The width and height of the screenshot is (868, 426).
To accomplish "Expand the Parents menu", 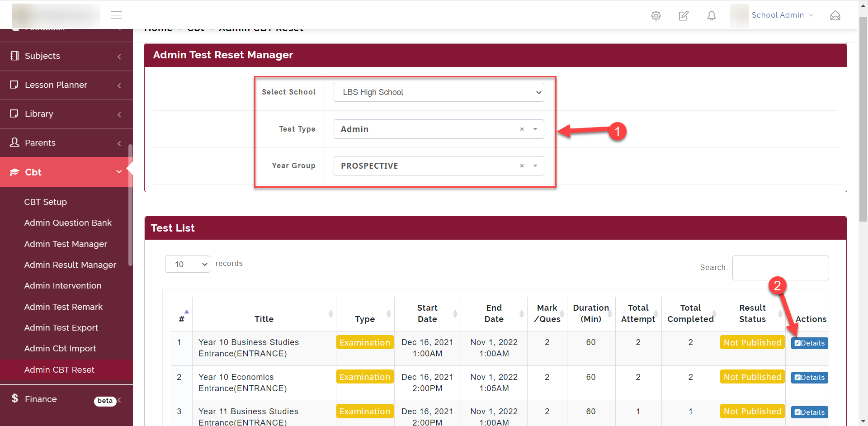I will click(x=119, y=143).
